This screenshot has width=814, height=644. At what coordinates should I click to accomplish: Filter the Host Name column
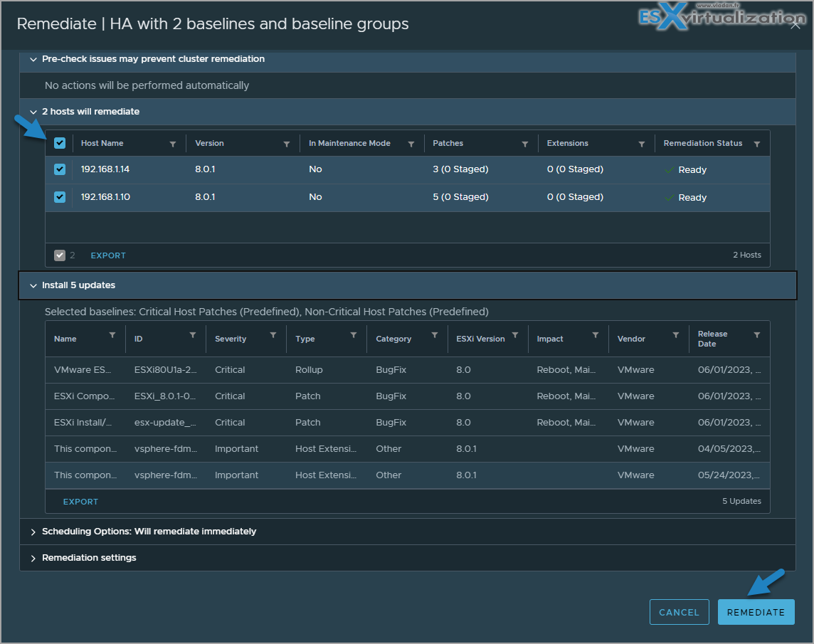(x=173, y=144)
